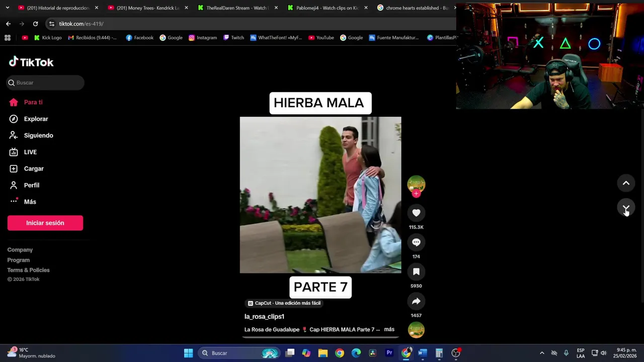
Task: Expand the Program footer section
Action: [x=19, y=260]
